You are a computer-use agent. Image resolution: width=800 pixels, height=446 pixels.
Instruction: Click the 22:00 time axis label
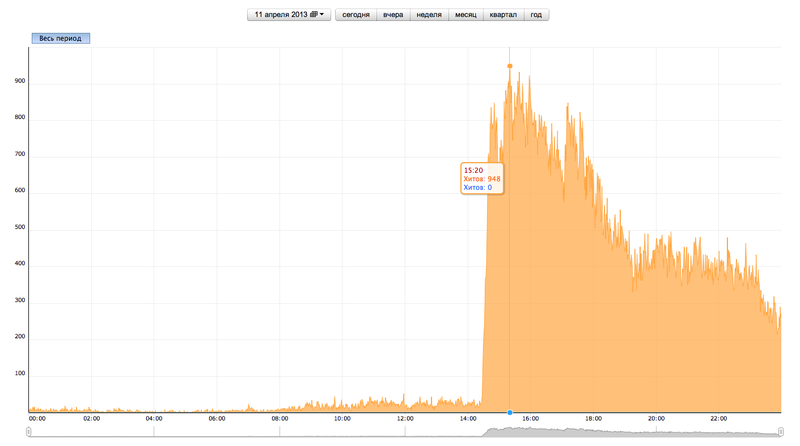pos(718,418)
